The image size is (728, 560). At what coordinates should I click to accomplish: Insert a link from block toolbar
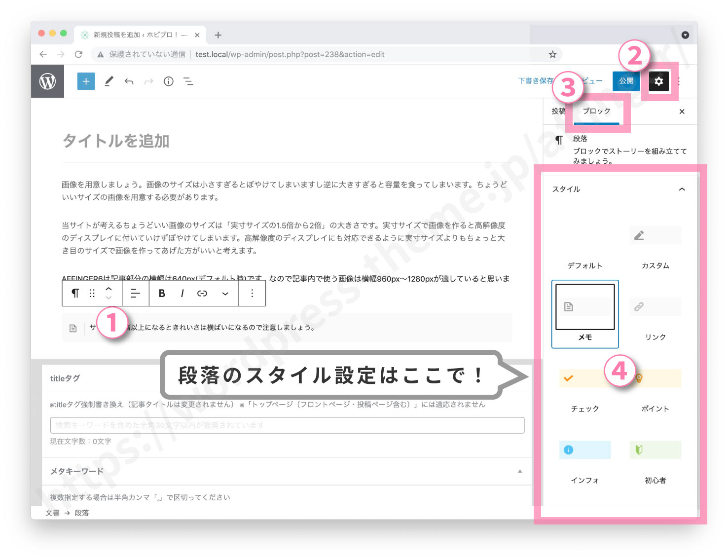tap(202, 293)
